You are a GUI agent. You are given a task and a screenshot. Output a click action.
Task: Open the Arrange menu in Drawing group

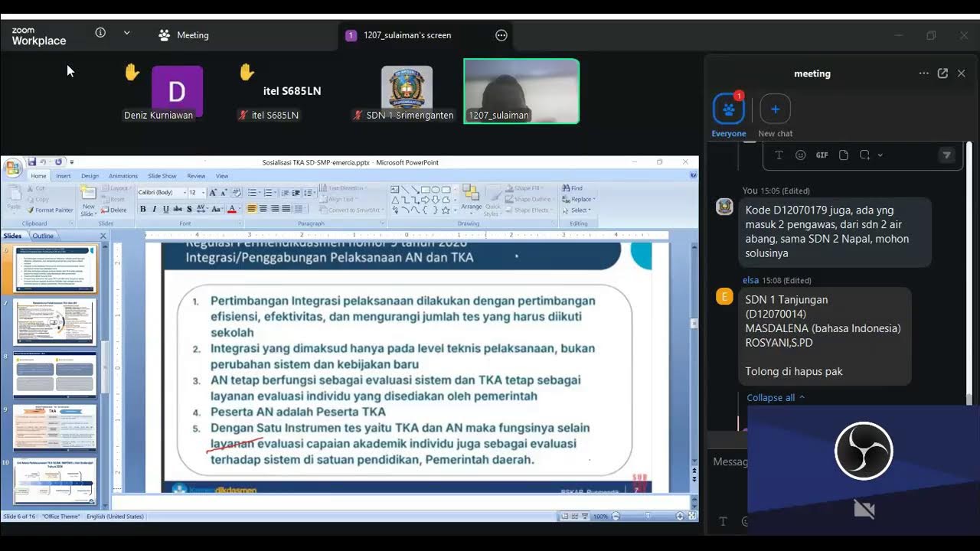pyautogui.click(x=472, y=198)
